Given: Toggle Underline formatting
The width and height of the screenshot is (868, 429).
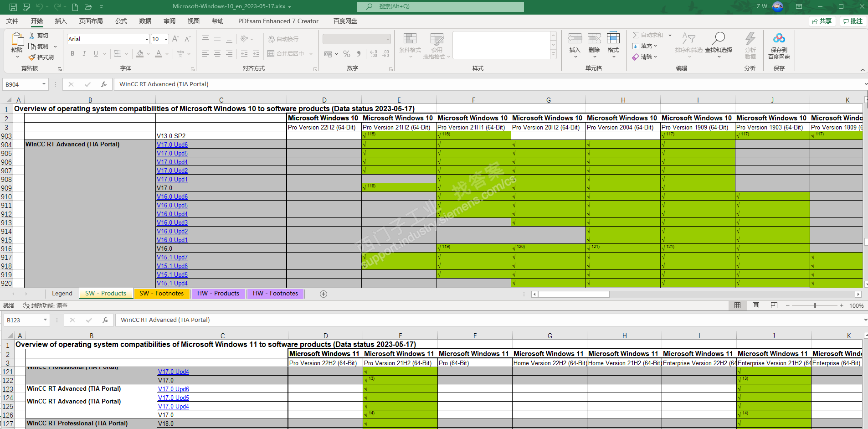Looking at the screenshot, I should point(96,54).
